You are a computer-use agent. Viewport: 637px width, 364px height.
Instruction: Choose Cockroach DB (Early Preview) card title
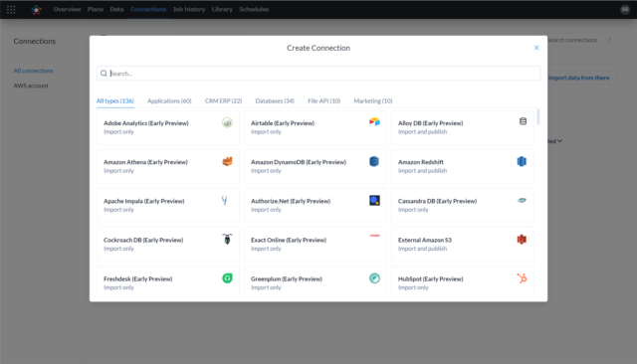click(x=143, y=240)
